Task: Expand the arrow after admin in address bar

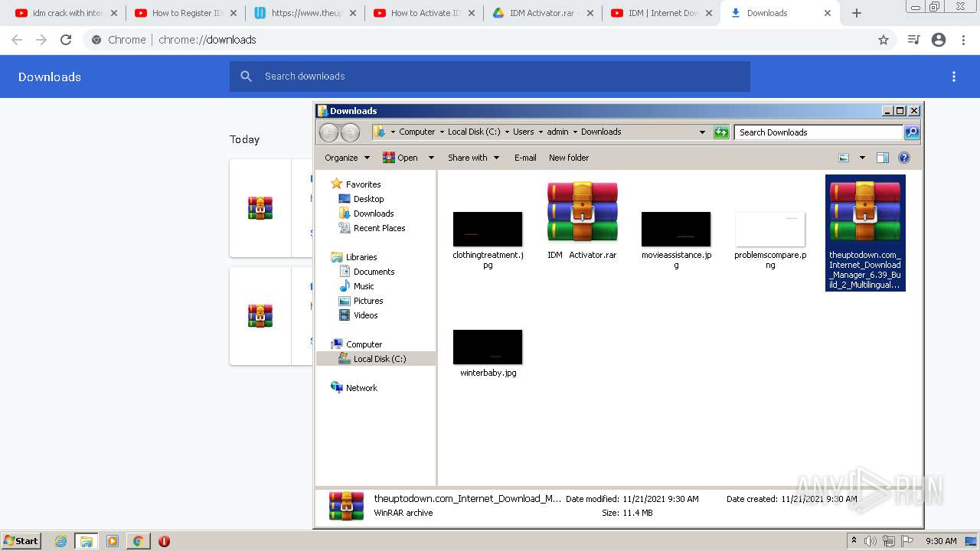Action: pos(575,132)
